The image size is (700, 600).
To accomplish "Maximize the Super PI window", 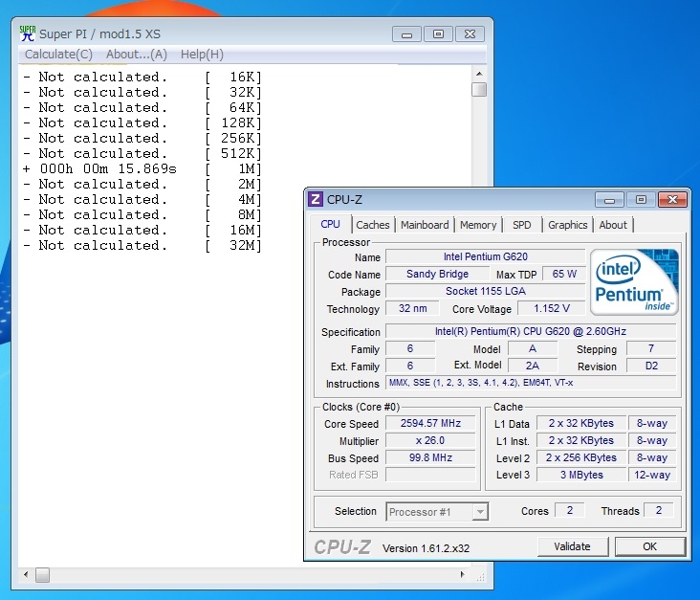I will coord(438,33).
